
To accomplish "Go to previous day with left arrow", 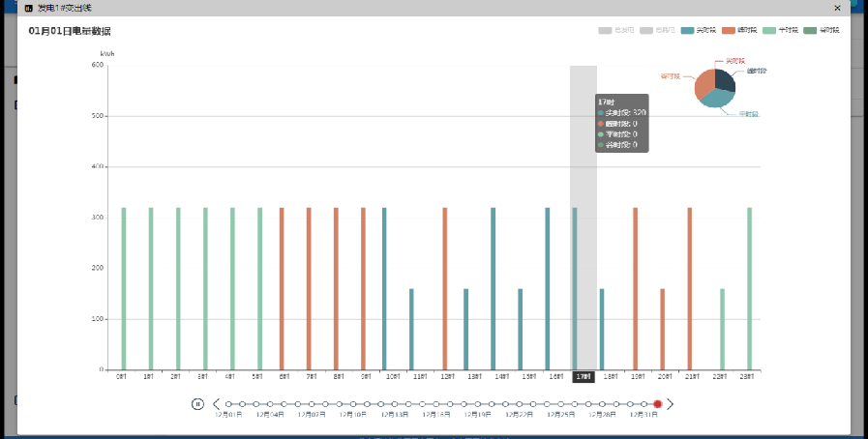I will (217, 404).
